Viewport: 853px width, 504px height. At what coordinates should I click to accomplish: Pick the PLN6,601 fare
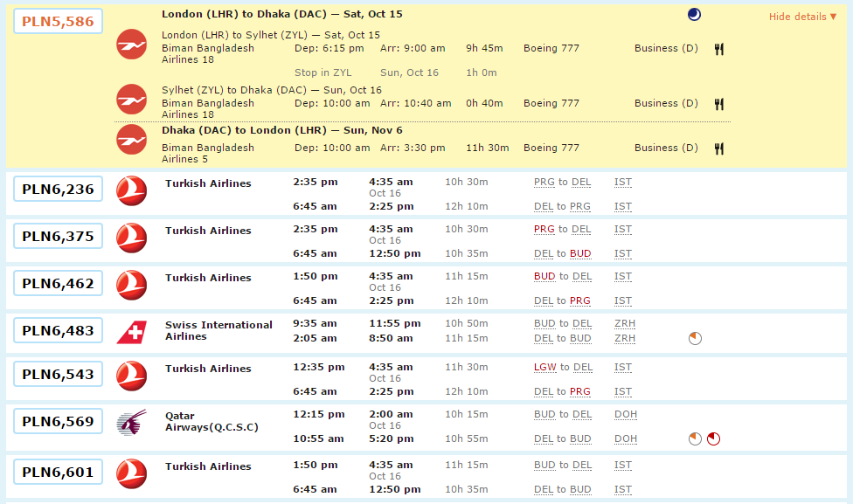59,472
